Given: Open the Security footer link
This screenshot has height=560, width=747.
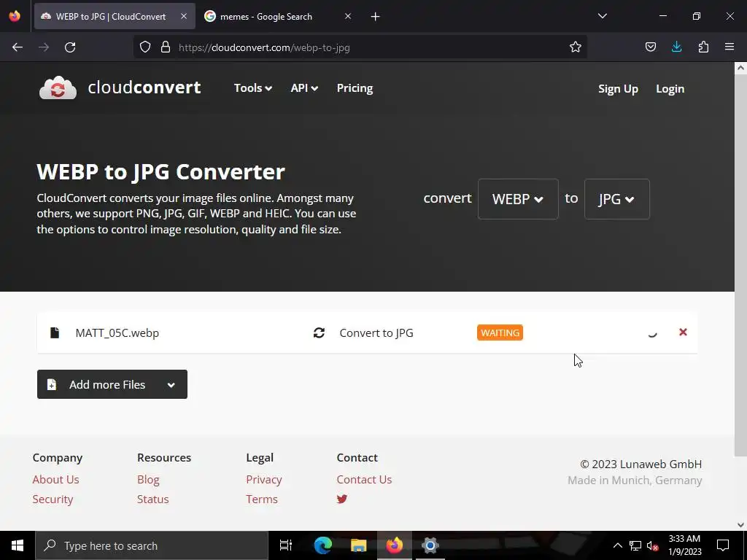Looking at the screenshot, I should [53, 499].
